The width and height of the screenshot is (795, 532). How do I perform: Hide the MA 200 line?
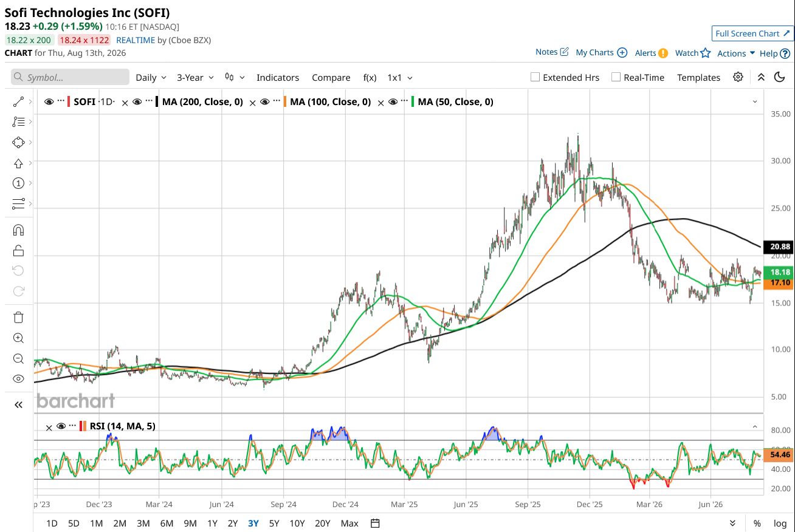click(x=137, y=102)
